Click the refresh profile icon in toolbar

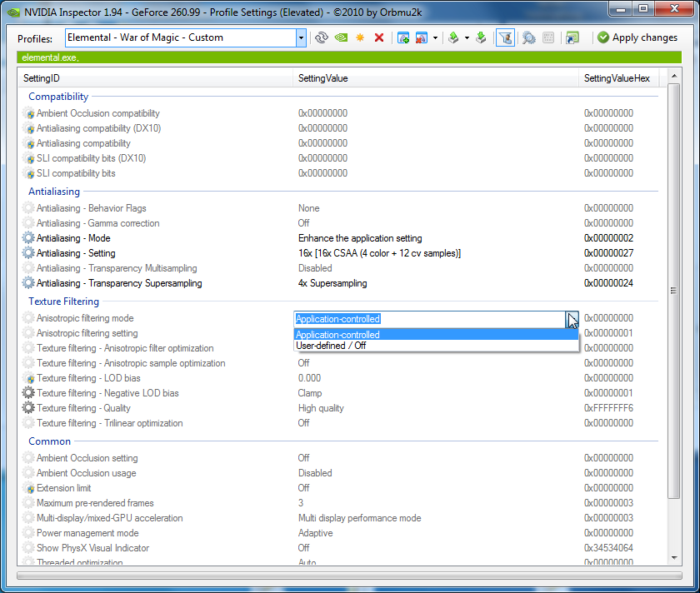tap(322, 37)
